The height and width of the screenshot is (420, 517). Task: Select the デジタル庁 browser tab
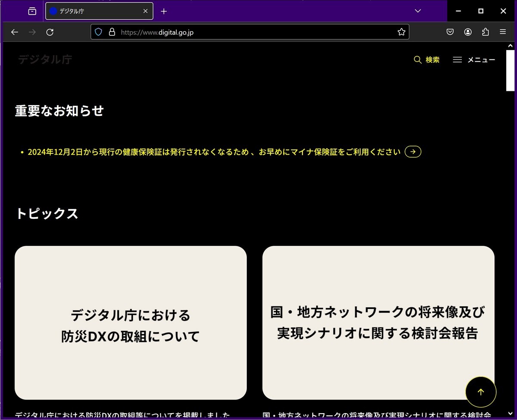click(x=99, y=11)
